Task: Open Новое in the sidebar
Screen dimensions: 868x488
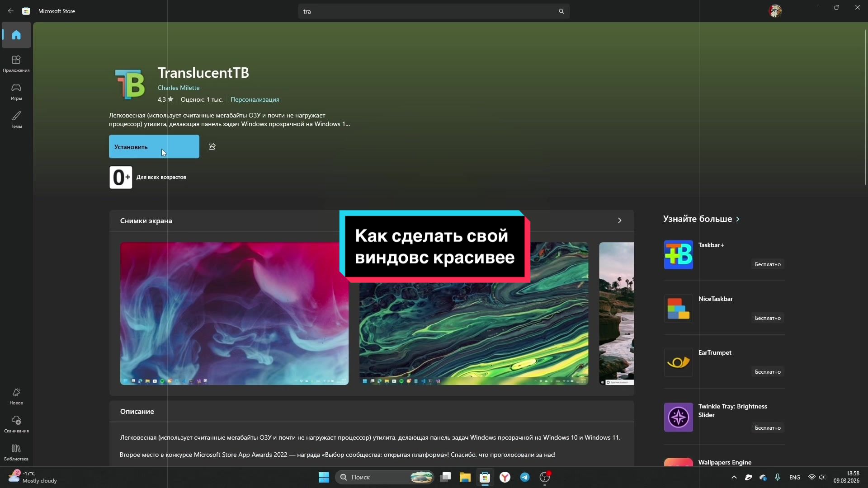Action: [16, 396]
